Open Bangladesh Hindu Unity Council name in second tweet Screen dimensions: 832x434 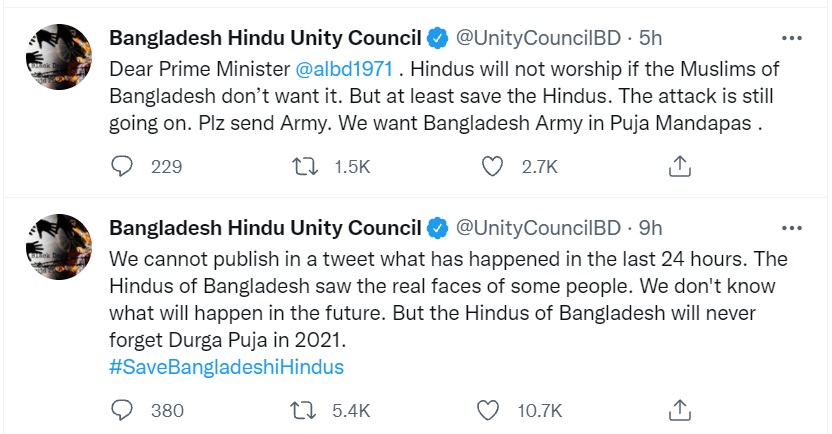pyautogui.click(x=264, y=228)
